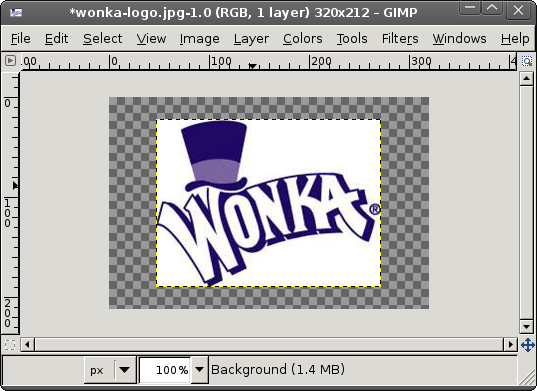The width and height of the screenshot is (537, 391).
Task: Open the Windows menu
Action: pyautogui.click(x=459, y=38)
